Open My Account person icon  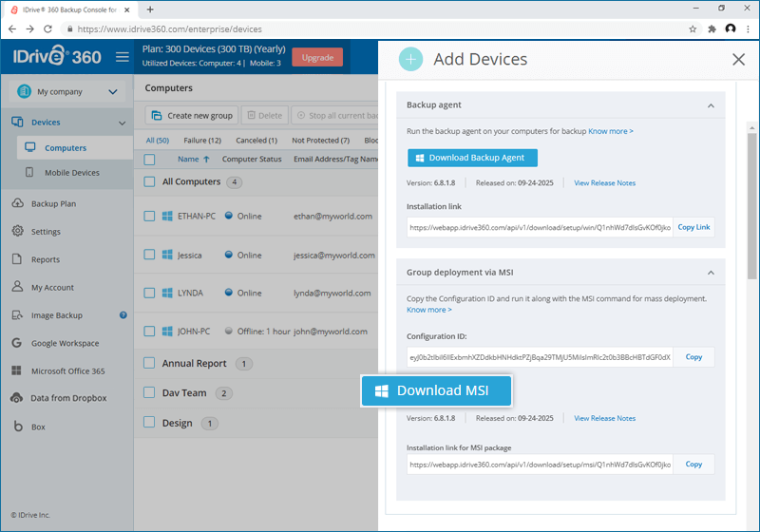point(17,286)
